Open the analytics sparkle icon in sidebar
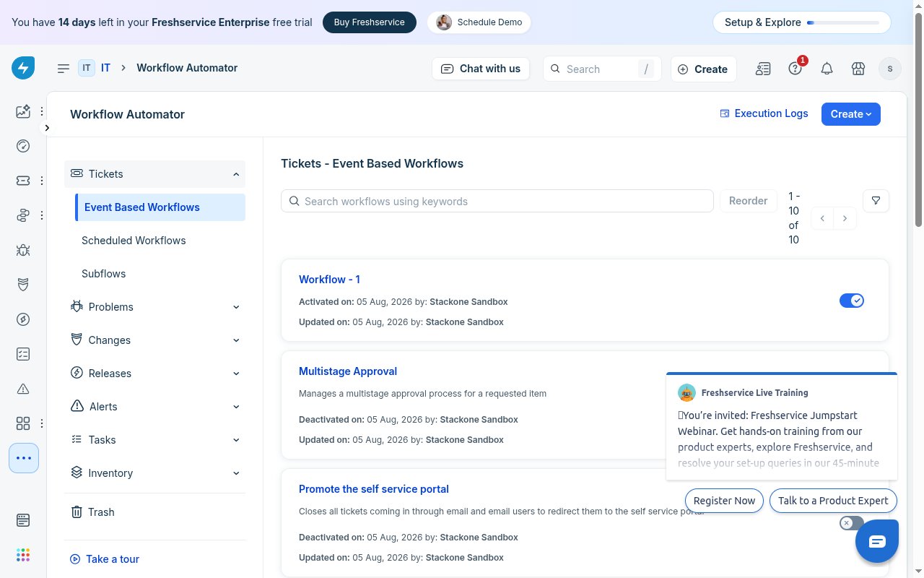The height and width of the screenshot is (578, 924). (x=23, y=111)
